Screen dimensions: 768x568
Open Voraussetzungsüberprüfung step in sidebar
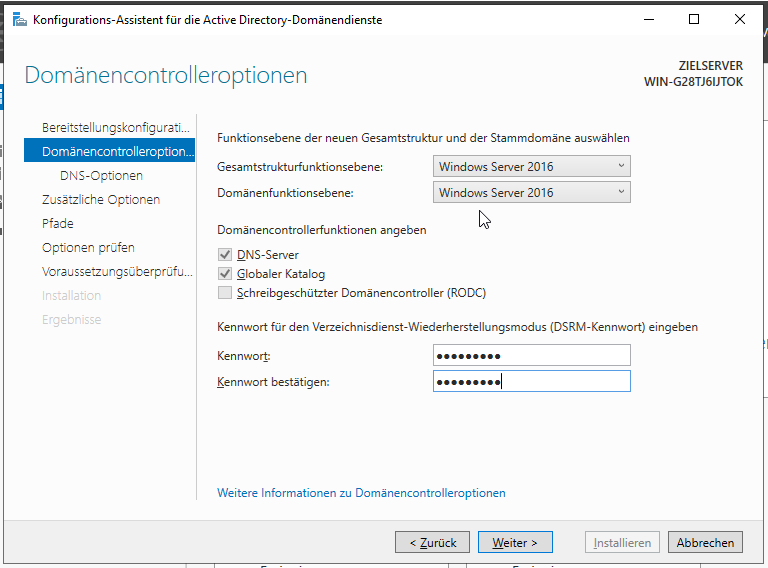pyautogui.click(x=116, y=272)
